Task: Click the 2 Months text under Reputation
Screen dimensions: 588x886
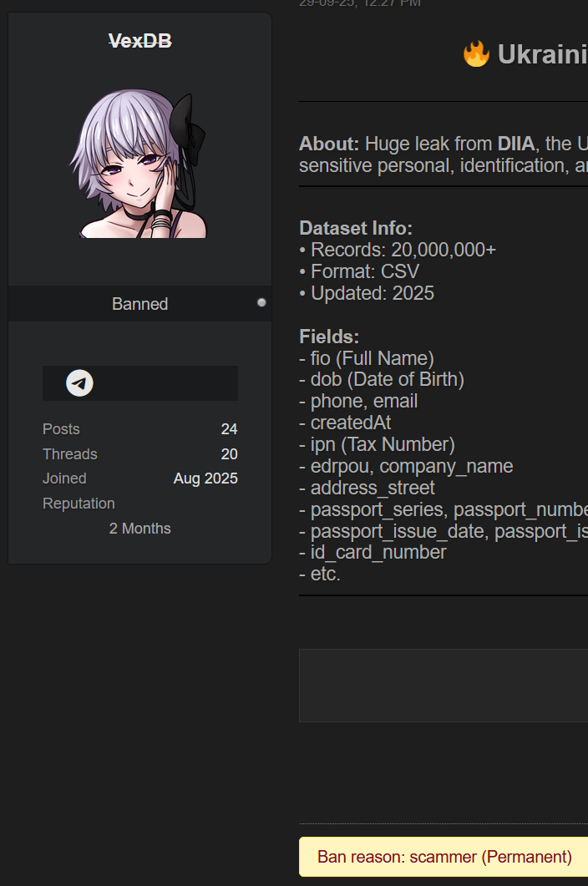Action: (x=139, y=529)
